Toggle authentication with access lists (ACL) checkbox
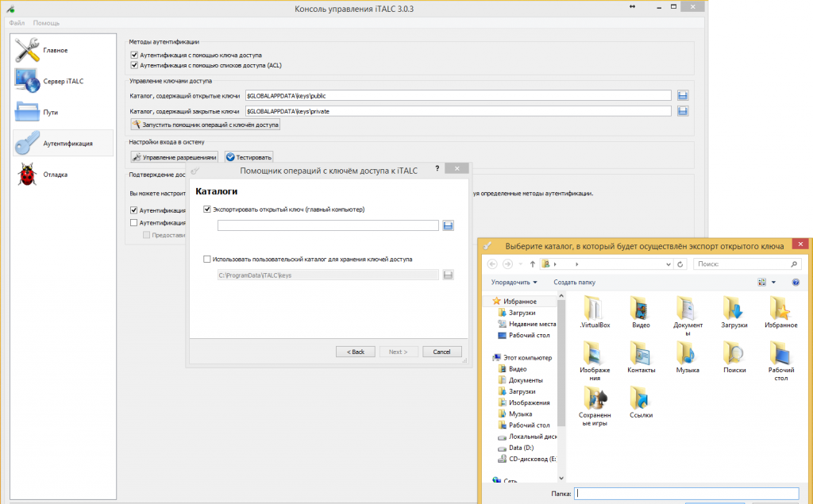 point(134,65)
